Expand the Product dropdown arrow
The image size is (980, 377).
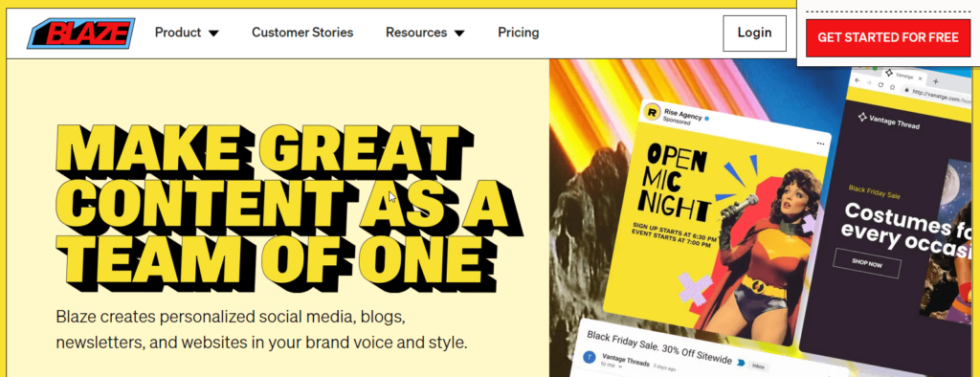(x=213, y=33)
